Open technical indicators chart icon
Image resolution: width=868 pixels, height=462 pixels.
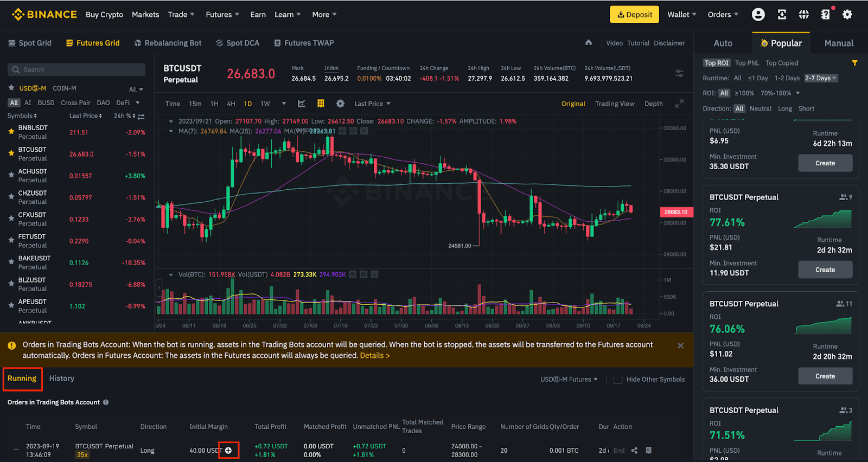tap(302, 104)
